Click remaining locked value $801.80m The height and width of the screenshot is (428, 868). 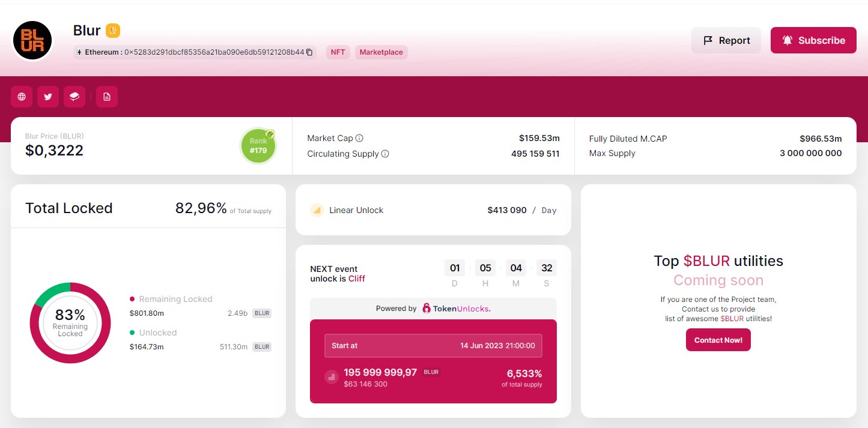(147, 313)
